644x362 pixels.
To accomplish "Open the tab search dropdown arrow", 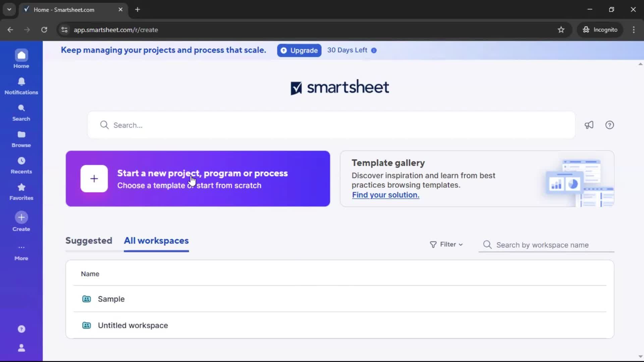I will coord(9,9).
